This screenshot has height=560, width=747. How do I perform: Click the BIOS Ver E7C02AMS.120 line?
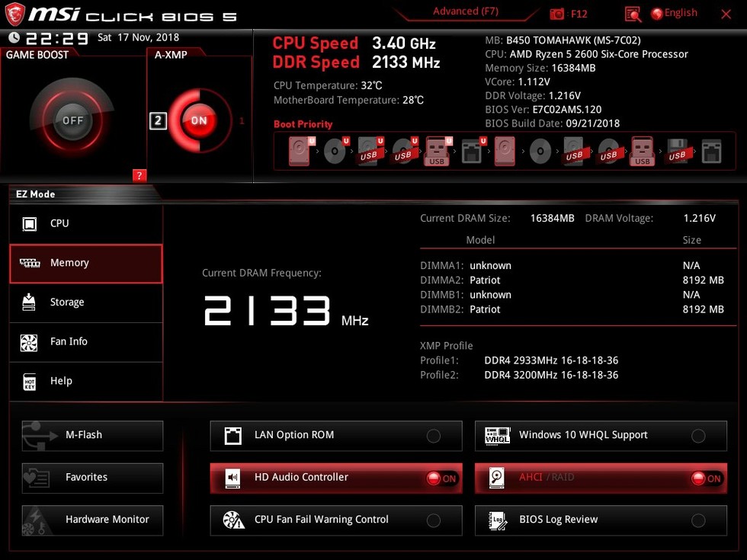pyautogui.click(x=543, y=110)
